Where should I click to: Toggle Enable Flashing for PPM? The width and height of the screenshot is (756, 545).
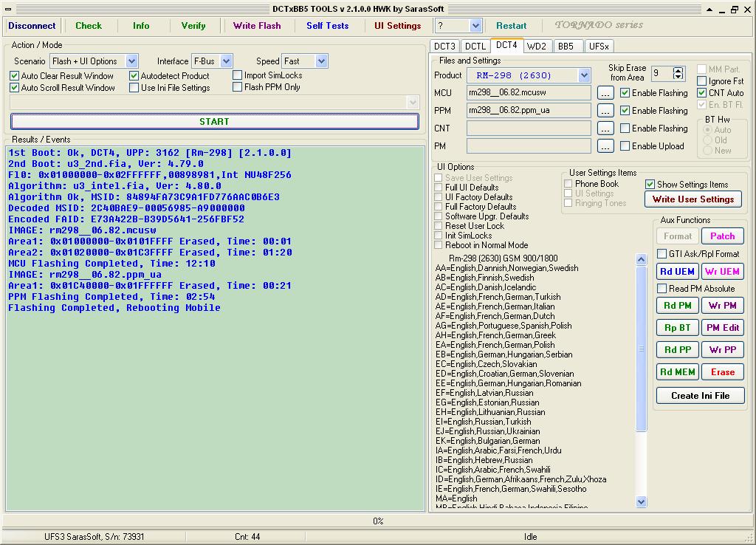click(625, 111)
